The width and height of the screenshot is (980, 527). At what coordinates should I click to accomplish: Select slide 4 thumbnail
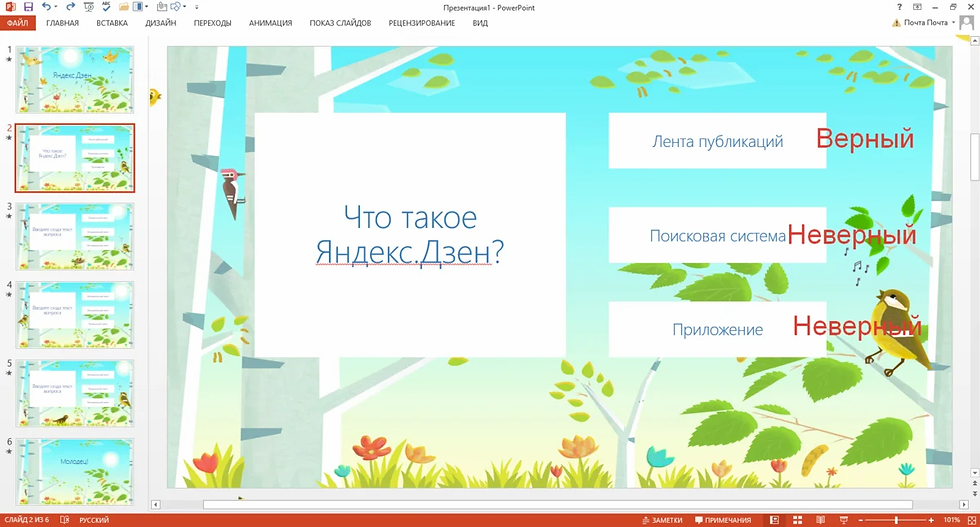(x=74, y=315)
